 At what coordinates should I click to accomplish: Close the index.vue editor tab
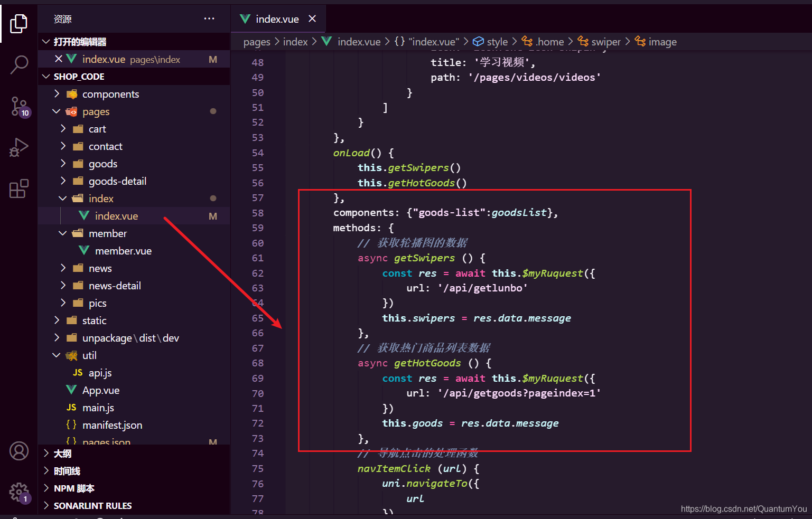[x=312, y=18]
